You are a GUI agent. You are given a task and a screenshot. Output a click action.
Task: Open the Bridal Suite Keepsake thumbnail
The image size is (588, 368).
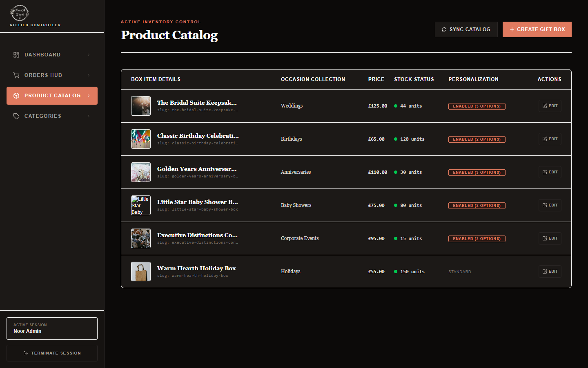click(x=141, y=106)
